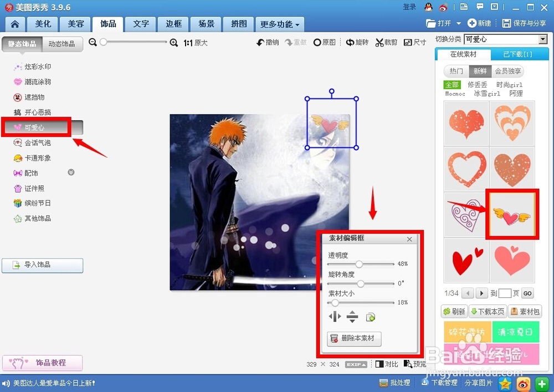
Task: Click the 阿狸 category link
Action: 516,93
